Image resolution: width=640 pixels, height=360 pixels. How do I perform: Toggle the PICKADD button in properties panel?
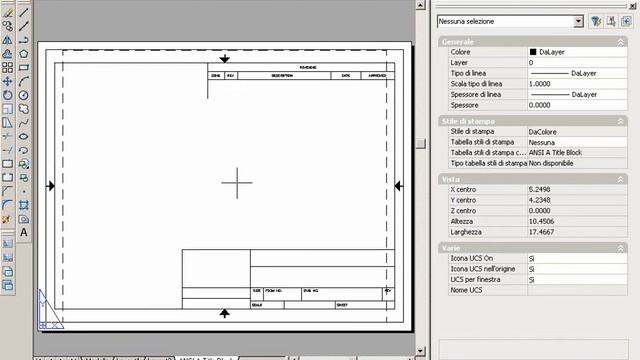[626, 21]
